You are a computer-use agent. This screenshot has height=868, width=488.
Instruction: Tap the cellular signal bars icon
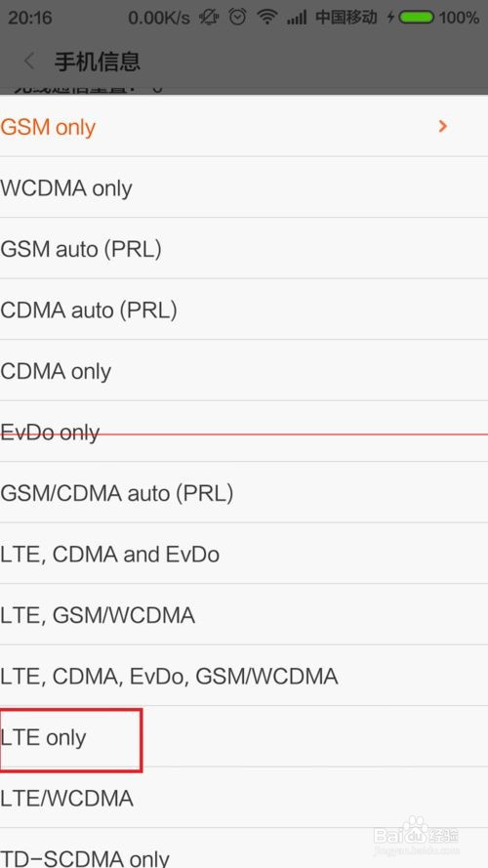297,19
